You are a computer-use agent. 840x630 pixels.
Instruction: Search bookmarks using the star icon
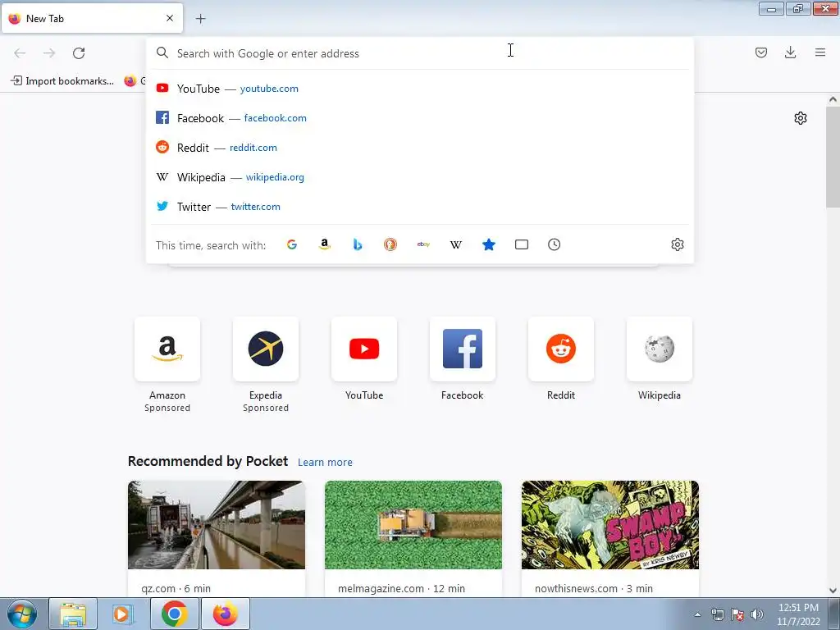click(x=489, y=244)
